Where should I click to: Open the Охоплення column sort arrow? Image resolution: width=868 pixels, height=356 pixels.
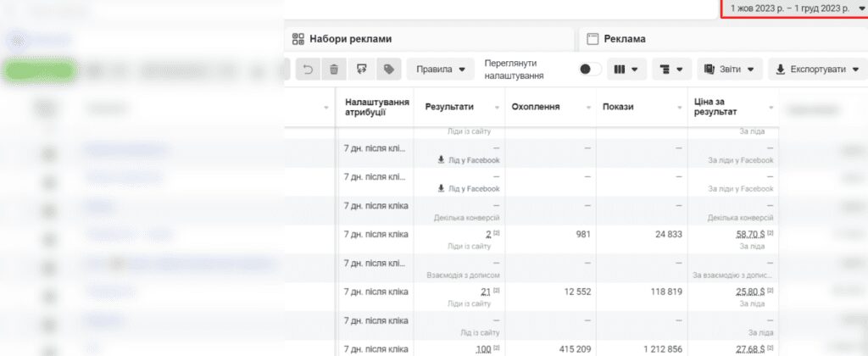tap(588, 108)
